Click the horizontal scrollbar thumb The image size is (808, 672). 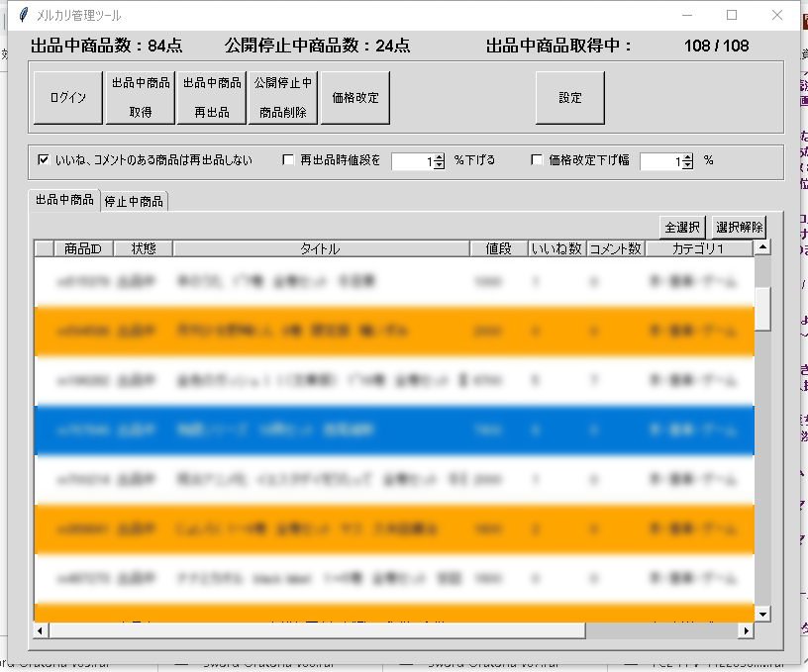pyautogui.click(x=317, y=630)
